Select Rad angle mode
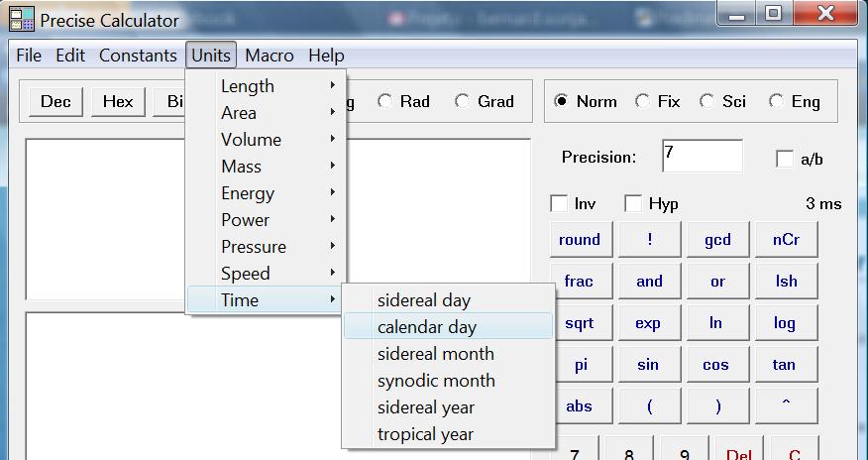 pyautogui.click(x=403, y=101)
